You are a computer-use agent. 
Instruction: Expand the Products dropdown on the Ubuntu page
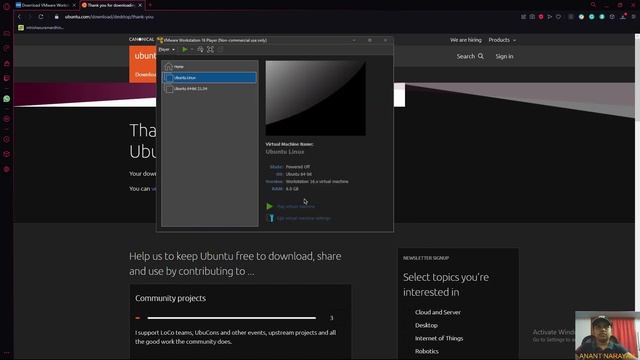pos(502,40)
